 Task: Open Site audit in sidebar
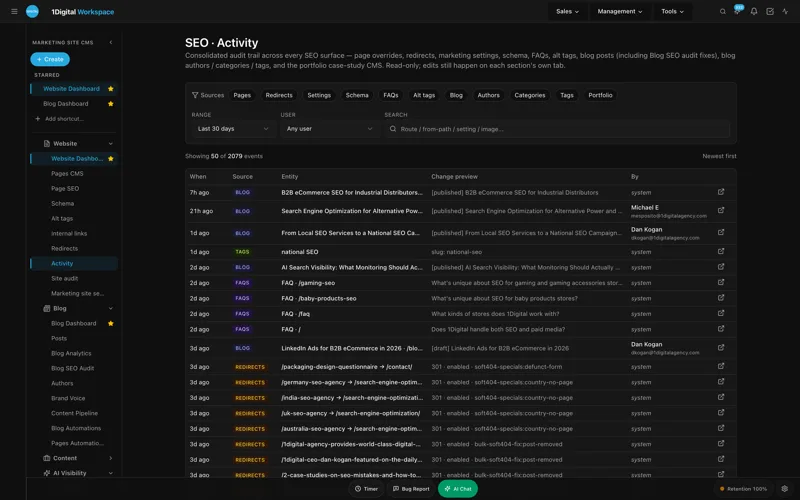(x=64, y=279)
